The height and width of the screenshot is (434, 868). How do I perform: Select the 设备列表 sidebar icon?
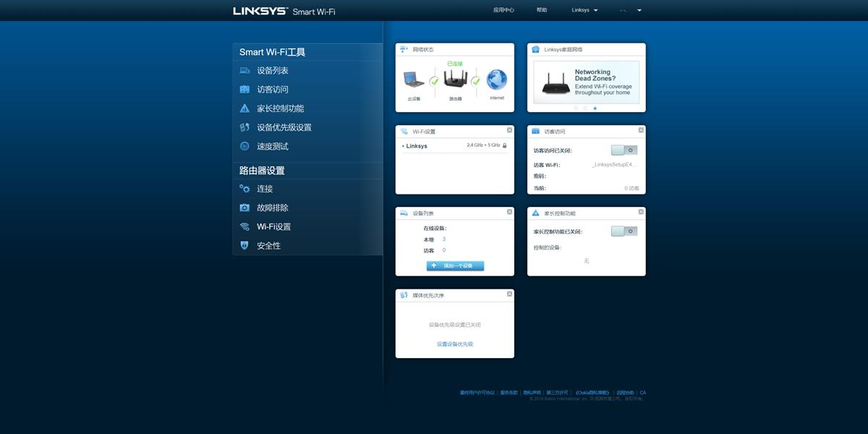point(244,70)
